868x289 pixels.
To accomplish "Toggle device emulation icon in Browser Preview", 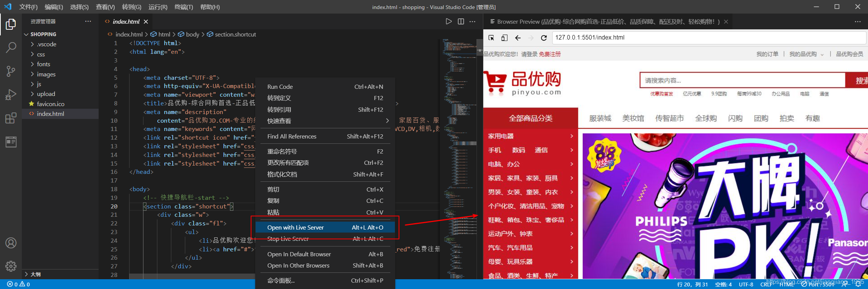I will point(504,38).
